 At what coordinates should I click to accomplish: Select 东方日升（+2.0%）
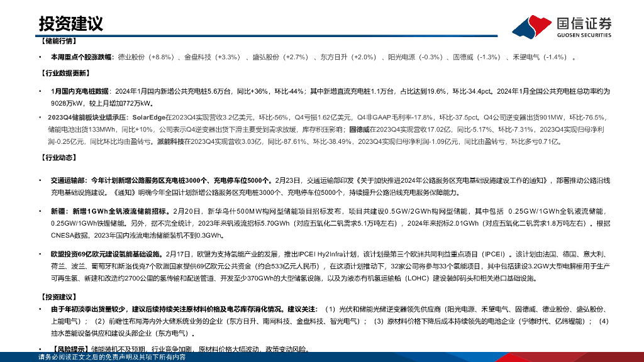click(x=348, y=57)
